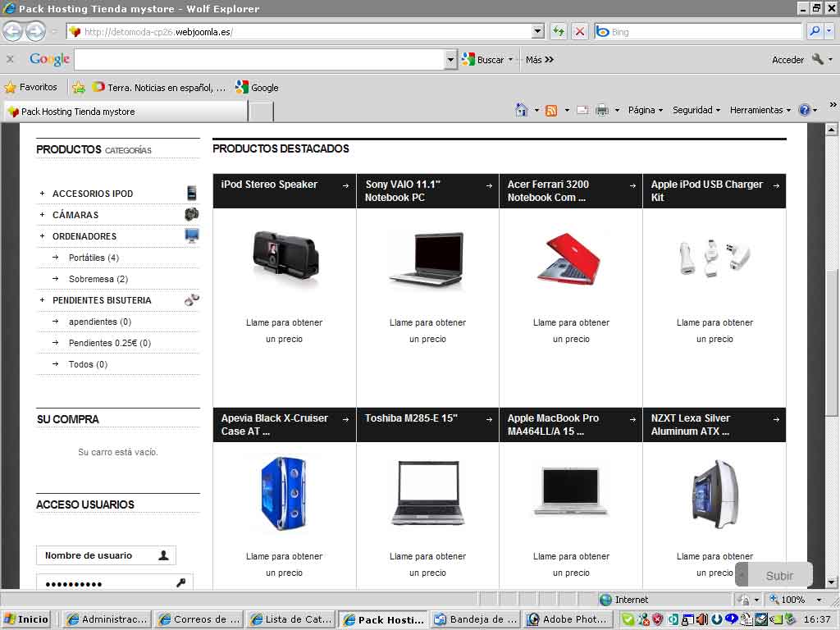Click the arrow beside Toshiba M285-E 15" title
Viewport: 840px width, 630px height.
point(489,419)
